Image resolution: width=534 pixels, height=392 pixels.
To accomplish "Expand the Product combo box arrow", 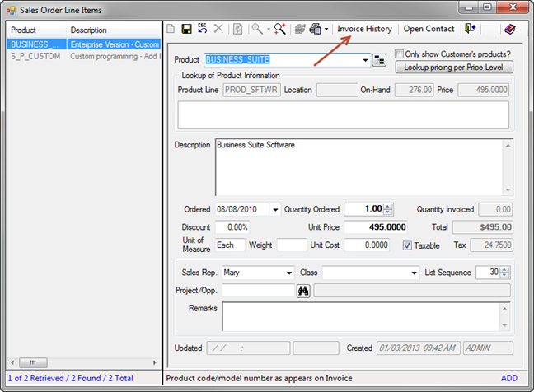I will tap(365, 60).
